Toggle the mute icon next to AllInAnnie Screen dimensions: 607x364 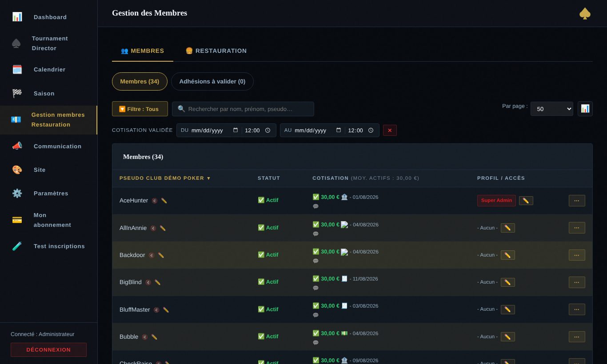(x=153, y=228)
